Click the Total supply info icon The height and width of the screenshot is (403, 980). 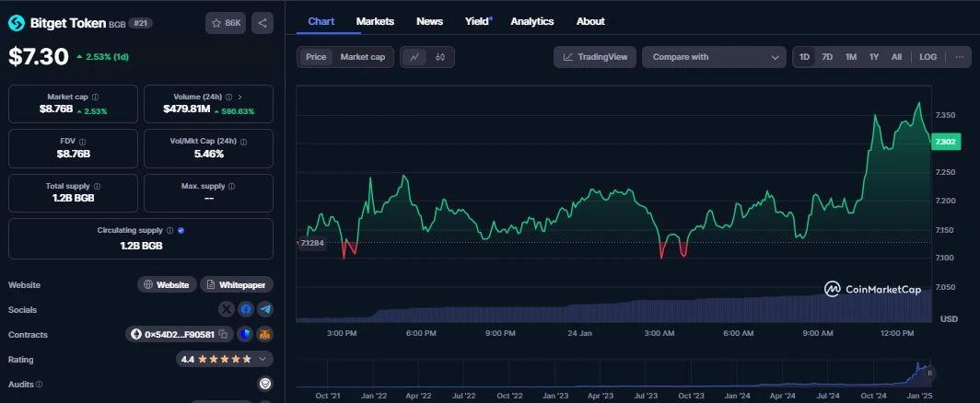[97, 186]
